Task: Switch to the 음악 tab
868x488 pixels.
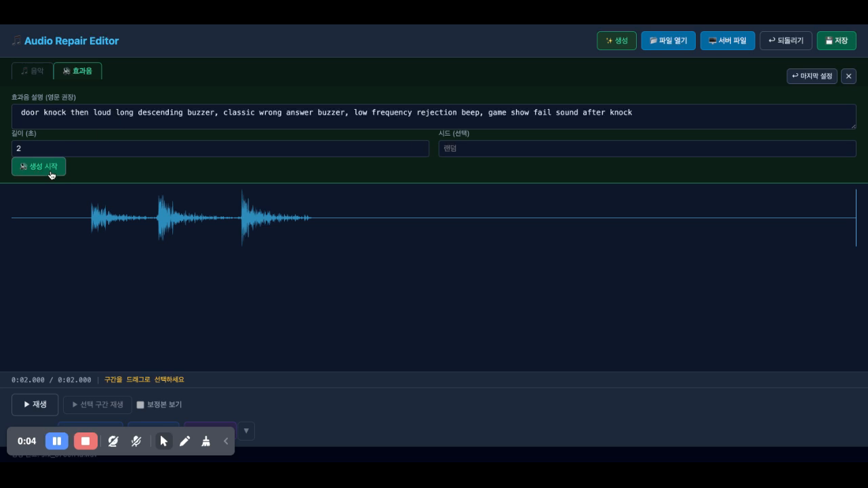Action: [32, 70]
